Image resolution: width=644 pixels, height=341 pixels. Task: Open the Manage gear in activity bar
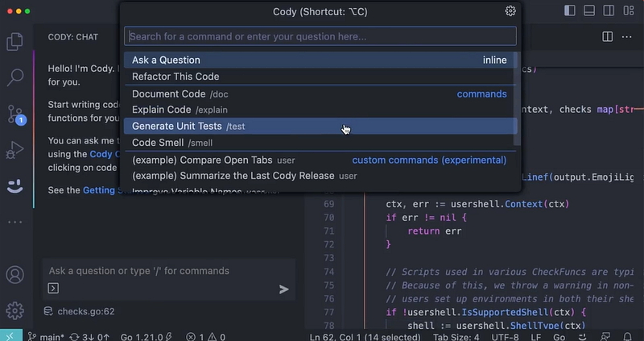pyautogui.click(x=14, y=310)
